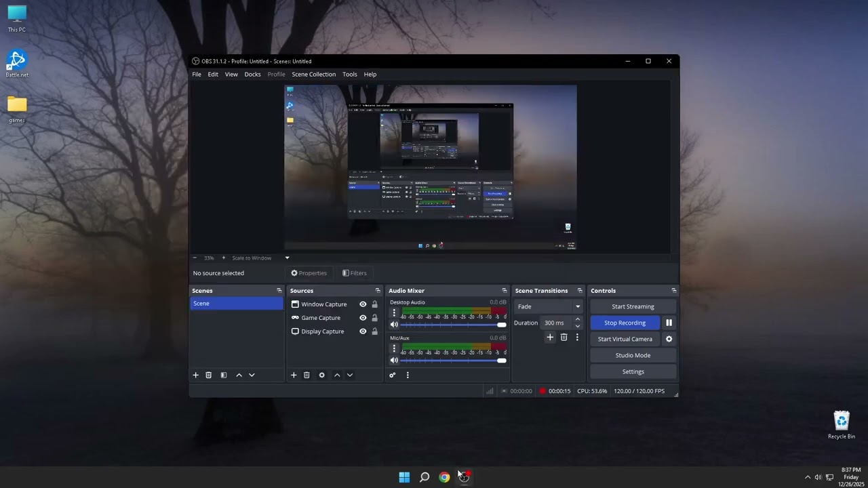Select the Scene entry in Scenes list
The height and width of the screenshot is (488, 868).
236,304
